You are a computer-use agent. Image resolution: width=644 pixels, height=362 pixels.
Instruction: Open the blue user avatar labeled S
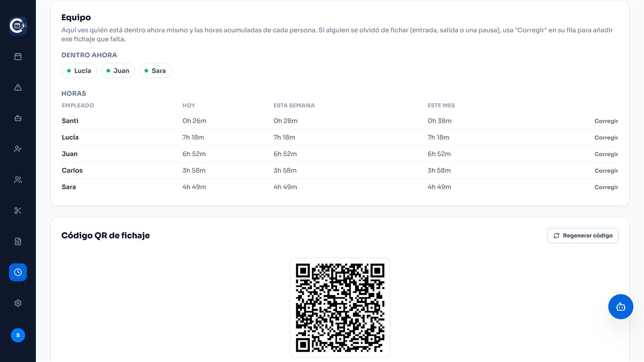click(x=18, y=335)
